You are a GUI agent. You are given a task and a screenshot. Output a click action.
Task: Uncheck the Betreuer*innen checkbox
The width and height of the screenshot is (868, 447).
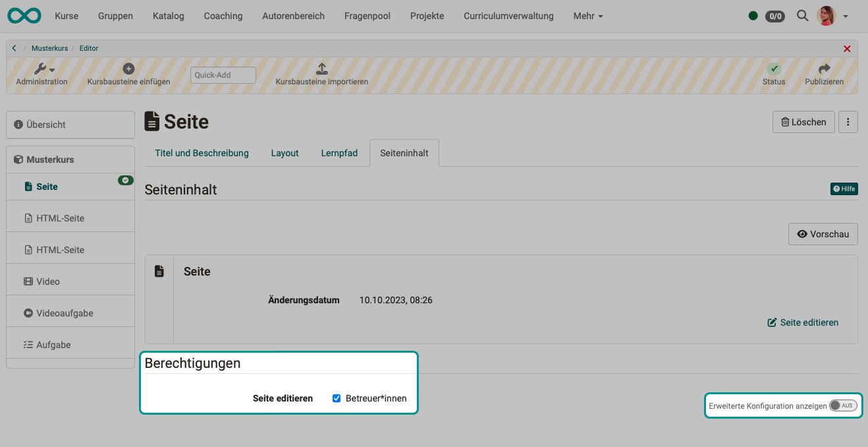(x=337, y=398)
